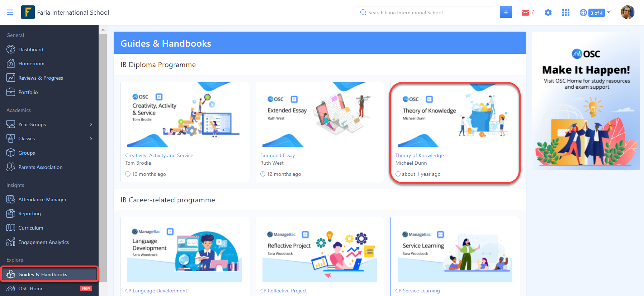Expand the Classes submenu chevron
The width and height of the screenshot is (644, 296).
point(91,138)
